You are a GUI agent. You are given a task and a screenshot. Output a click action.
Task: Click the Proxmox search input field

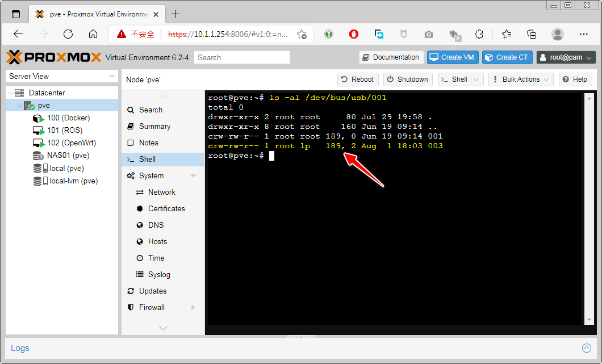[x=242, y=57]
